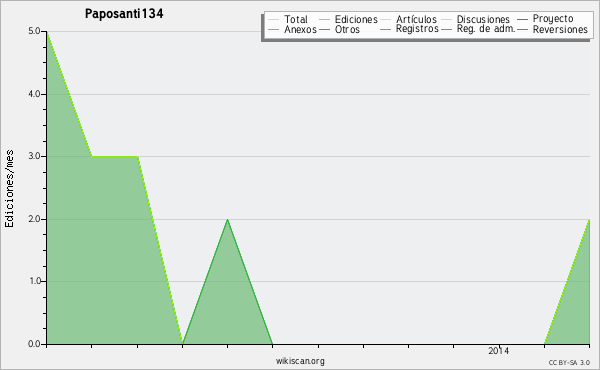Image resolution: width=600 pixels, height=370 pixels.
Task: Click the Artículos legend label
Action: coord(416,19)
